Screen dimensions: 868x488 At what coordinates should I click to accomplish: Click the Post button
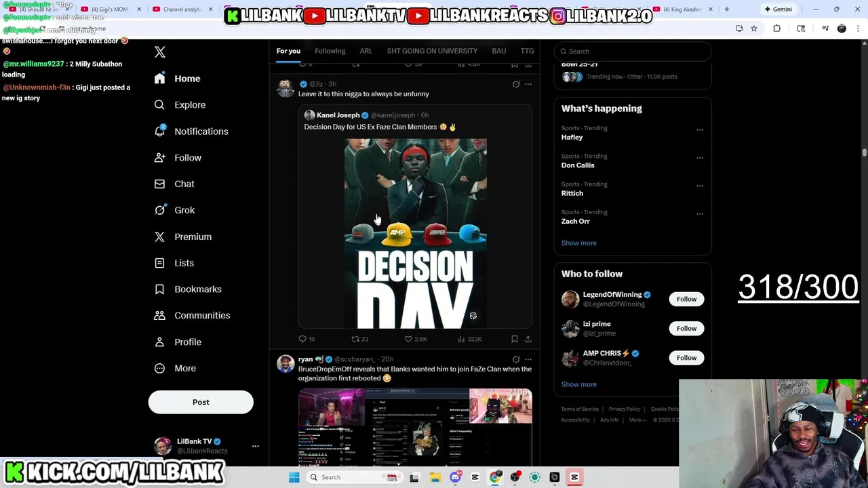tap(201, 402)
